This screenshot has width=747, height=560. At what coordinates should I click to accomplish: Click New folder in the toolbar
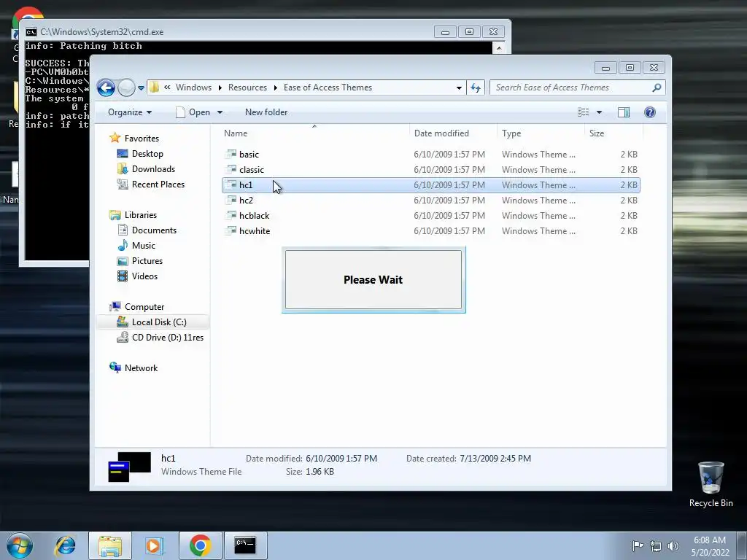(x=266, y=112)
